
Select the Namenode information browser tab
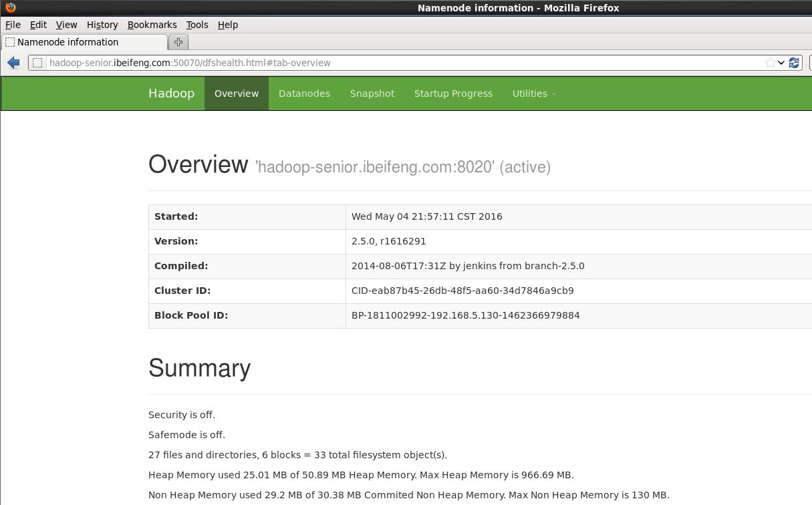(84, 42)
